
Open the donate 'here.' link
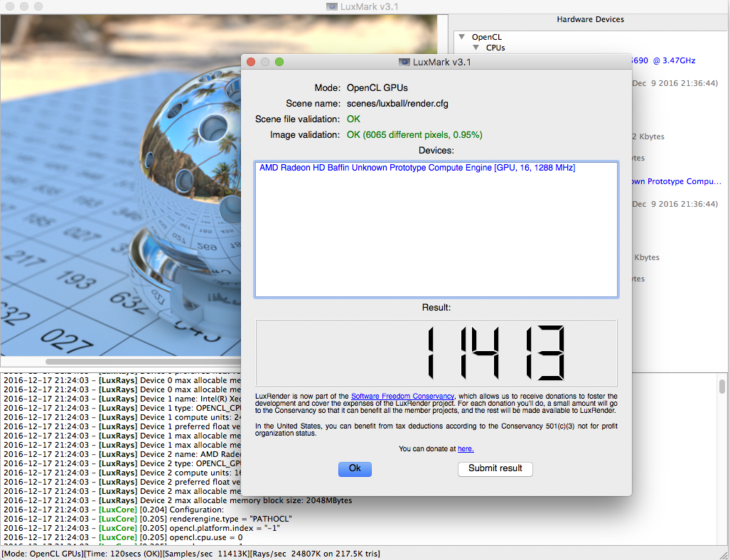pos(466,448)
